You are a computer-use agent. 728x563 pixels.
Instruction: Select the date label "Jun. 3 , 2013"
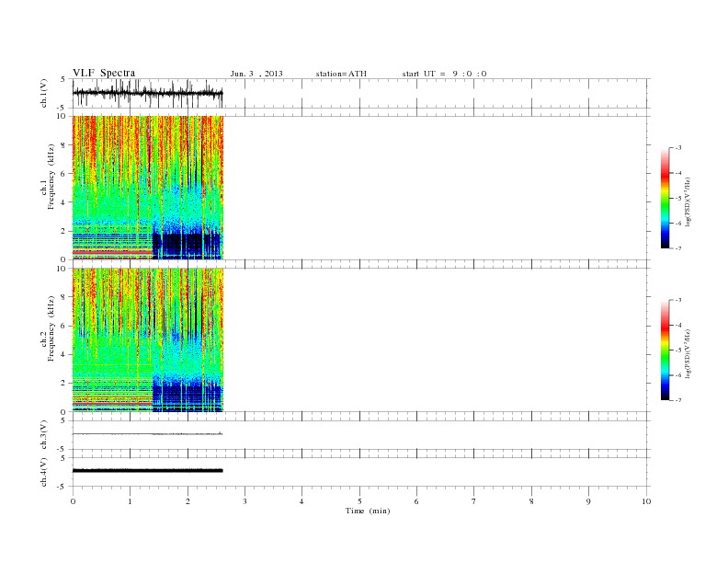pyautogui.click(x=256, y=74)
